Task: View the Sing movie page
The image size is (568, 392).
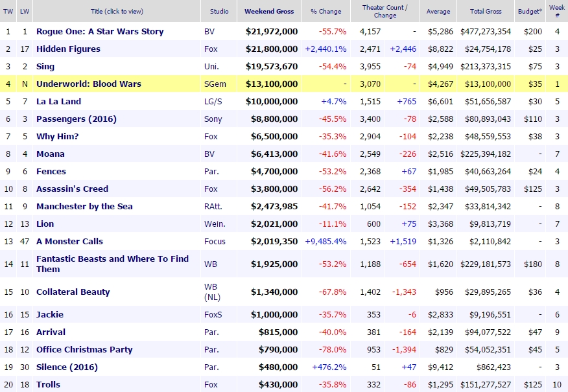Action: click(45, 67)
